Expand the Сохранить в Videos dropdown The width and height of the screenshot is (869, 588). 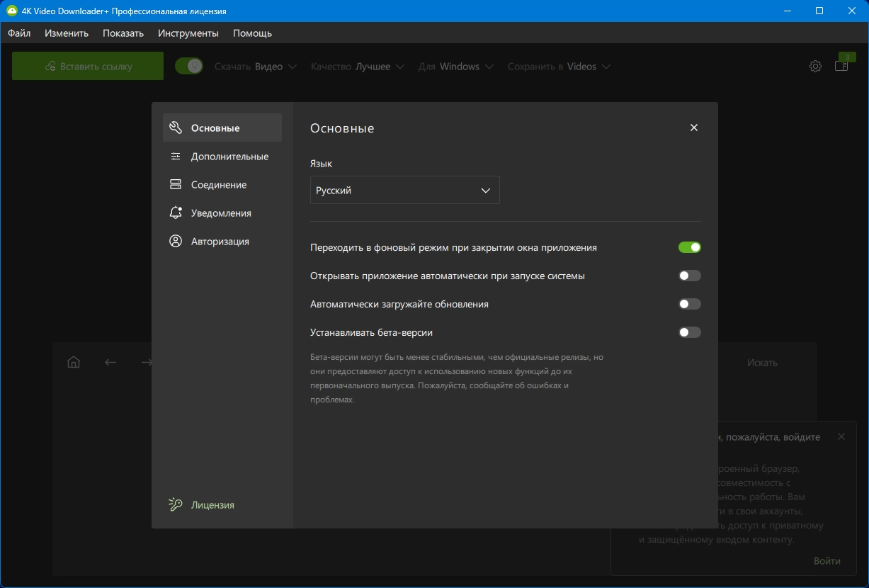click(x=559, y=67)
